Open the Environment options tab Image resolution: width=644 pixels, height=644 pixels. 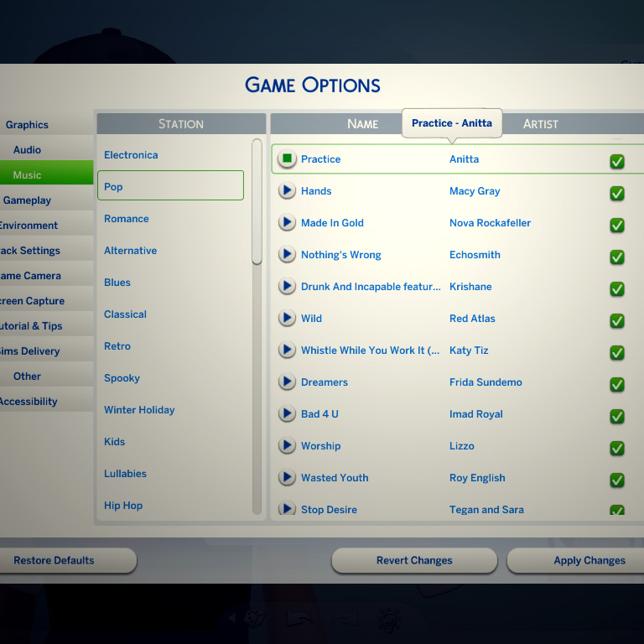tap(46, 225)
